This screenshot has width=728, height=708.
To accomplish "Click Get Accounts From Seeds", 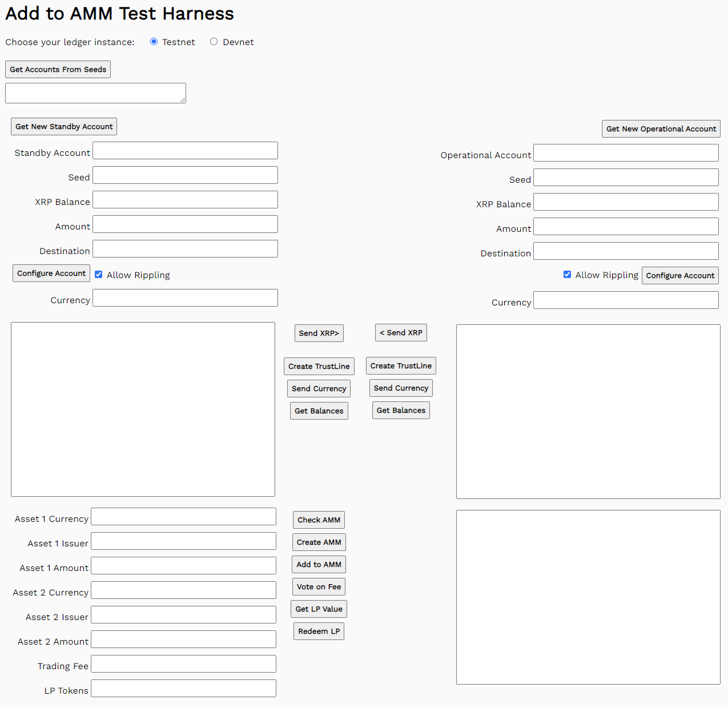I will coord(58,69).
